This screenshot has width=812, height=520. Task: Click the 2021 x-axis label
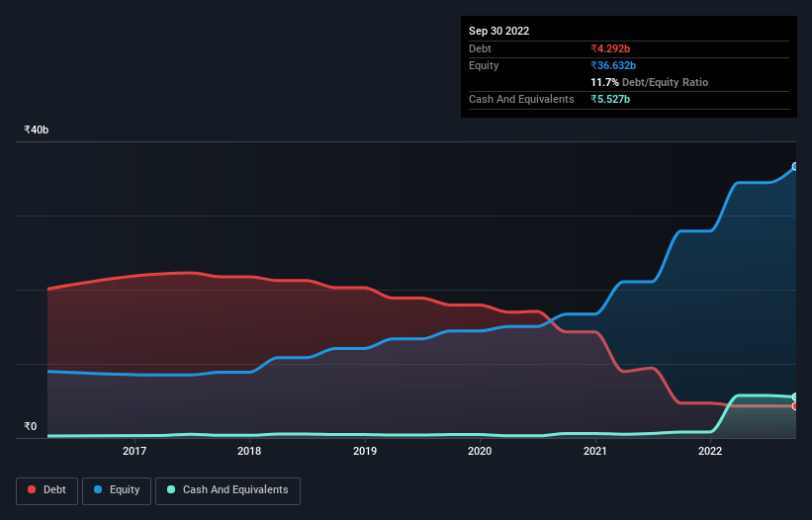coord(595,451)
